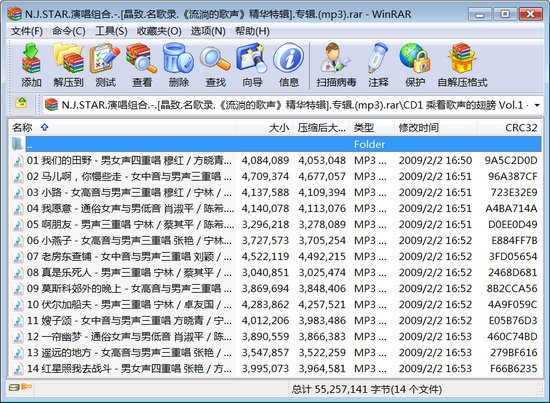Click packed size value 4,677,057

point(322,176)
